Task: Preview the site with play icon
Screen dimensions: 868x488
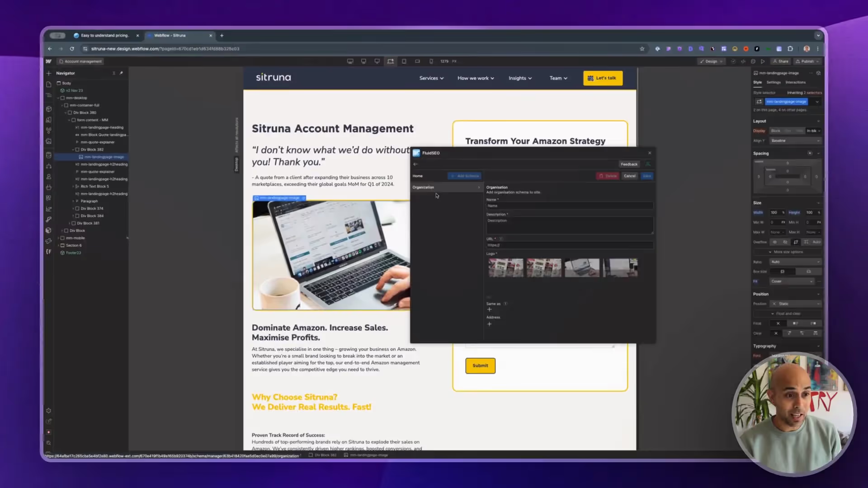Action: (x=763, y=61)
